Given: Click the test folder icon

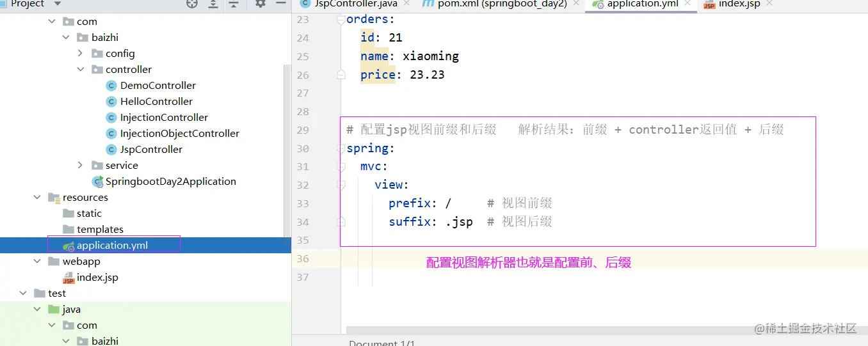Looking at the screenshot, I should pos(40,294).
